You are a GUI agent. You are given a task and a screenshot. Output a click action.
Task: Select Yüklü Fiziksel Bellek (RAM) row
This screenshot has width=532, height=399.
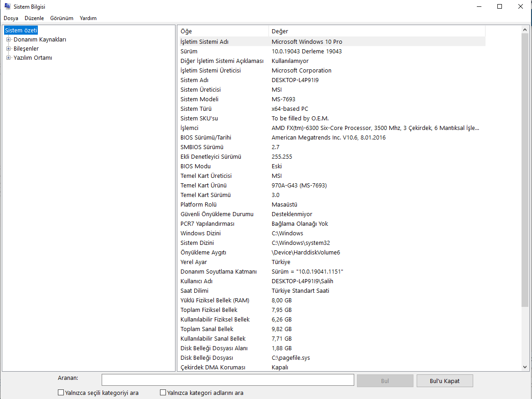point(332,300)
